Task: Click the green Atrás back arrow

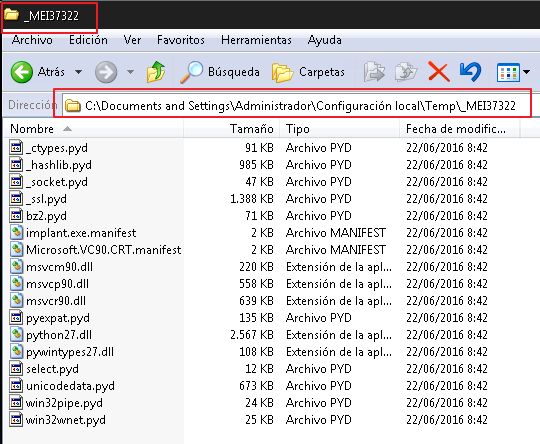Action: coord(22,72)
